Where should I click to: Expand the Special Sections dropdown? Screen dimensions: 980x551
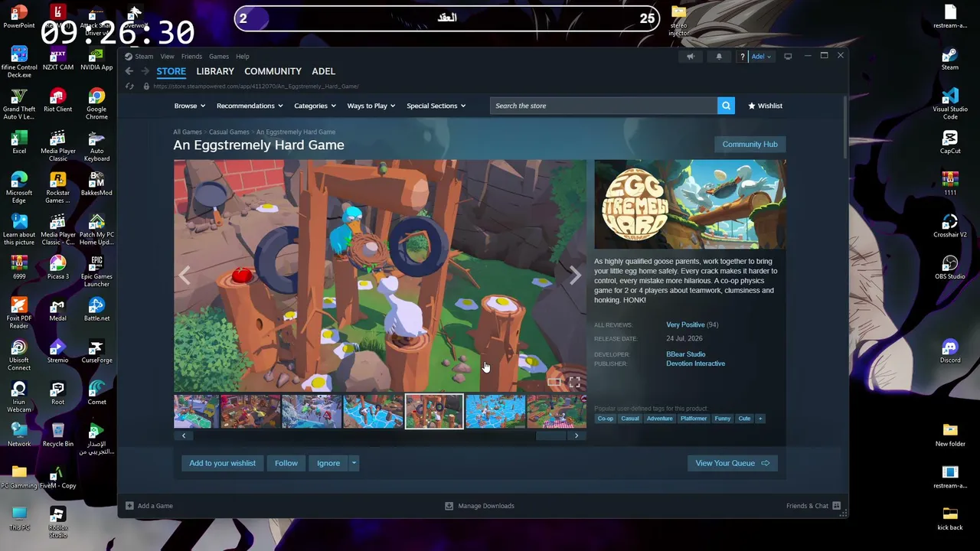pyautogui.click(x=436, y=106)
